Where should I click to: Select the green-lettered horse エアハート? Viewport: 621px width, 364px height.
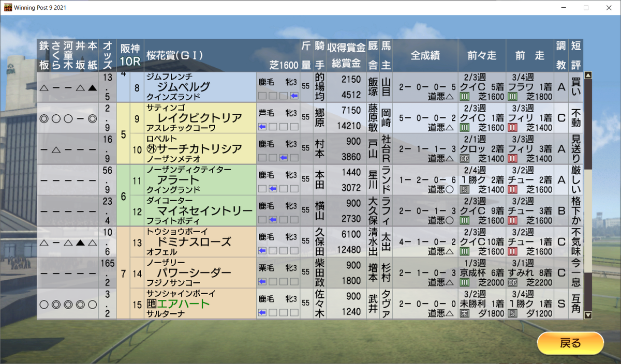[184, 304]
